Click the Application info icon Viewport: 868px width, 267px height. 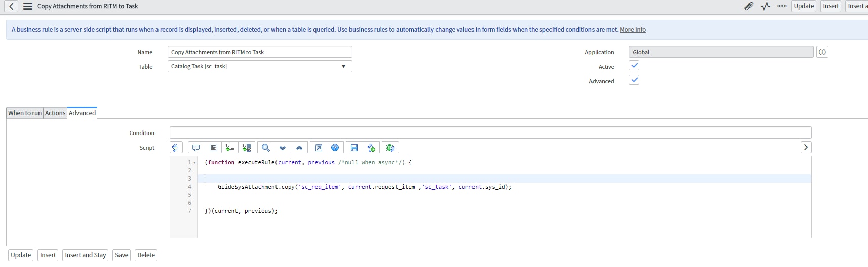pos(822,52)
